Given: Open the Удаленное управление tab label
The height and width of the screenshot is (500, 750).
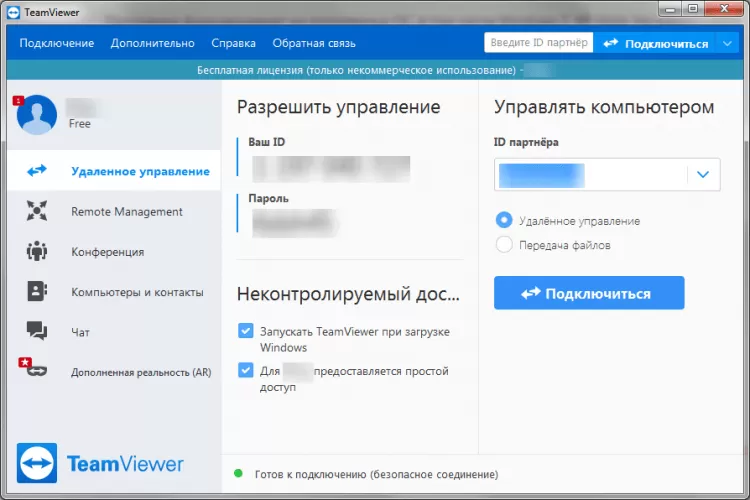Looking at the screenshot, I should coord(140,171).
